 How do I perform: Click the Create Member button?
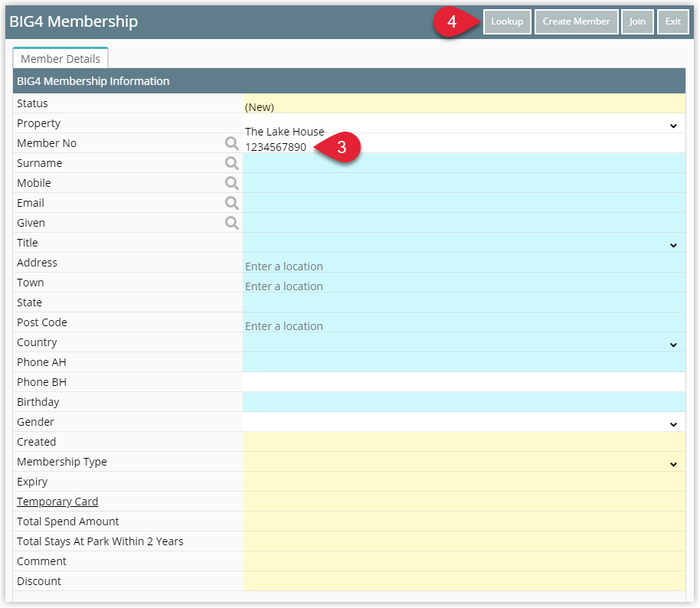[576, 21]
